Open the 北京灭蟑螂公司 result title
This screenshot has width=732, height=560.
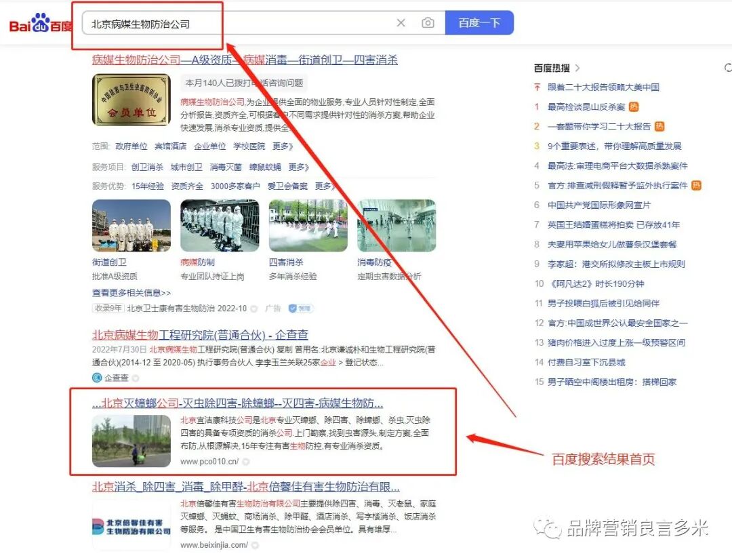click(238, 403)
